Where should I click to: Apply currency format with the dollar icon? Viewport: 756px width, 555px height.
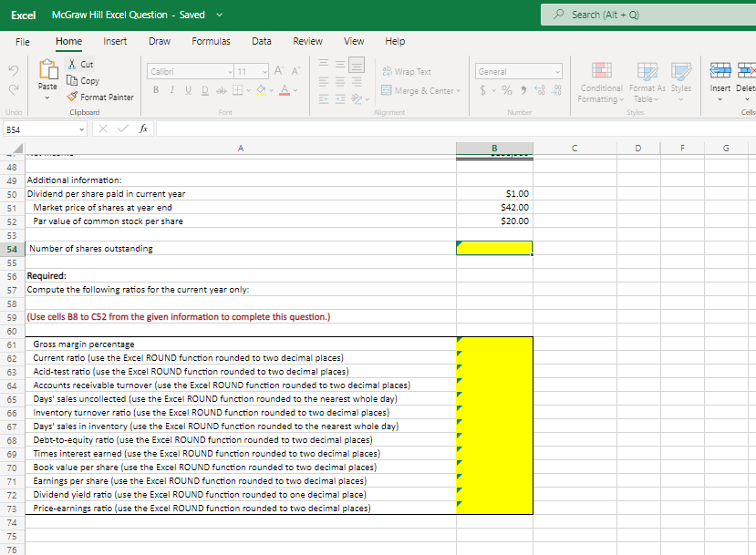(482, 90)
